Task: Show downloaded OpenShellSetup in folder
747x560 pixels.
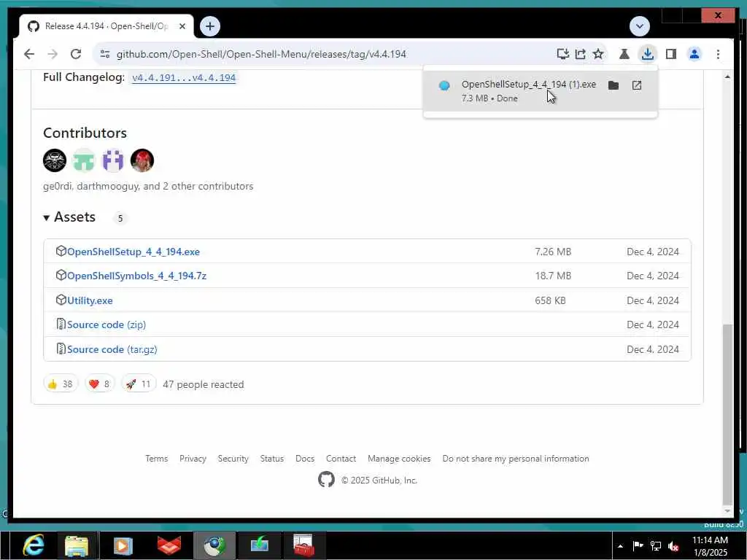Action: pyautogui.click(x=614, y=85)
